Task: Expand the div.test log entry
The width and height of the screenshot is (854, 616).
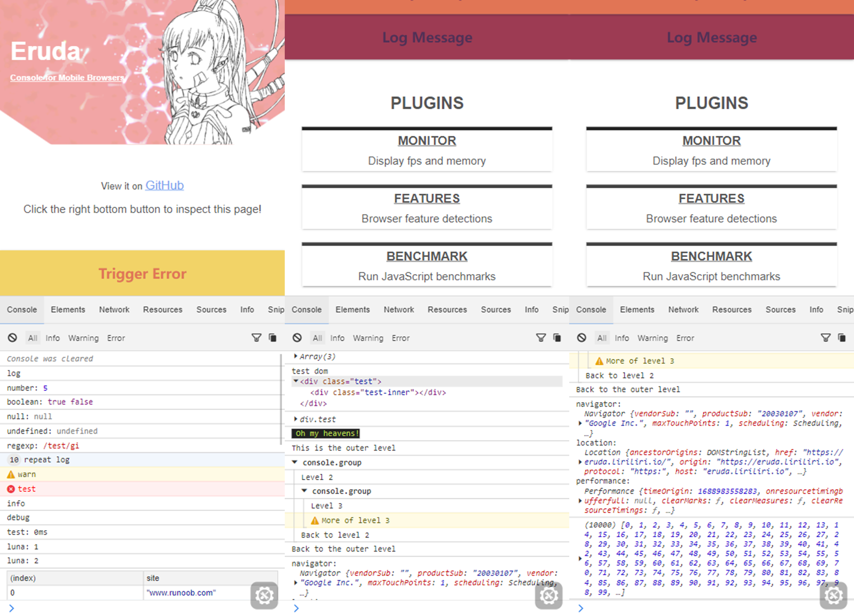Action: tap(295, 419)
